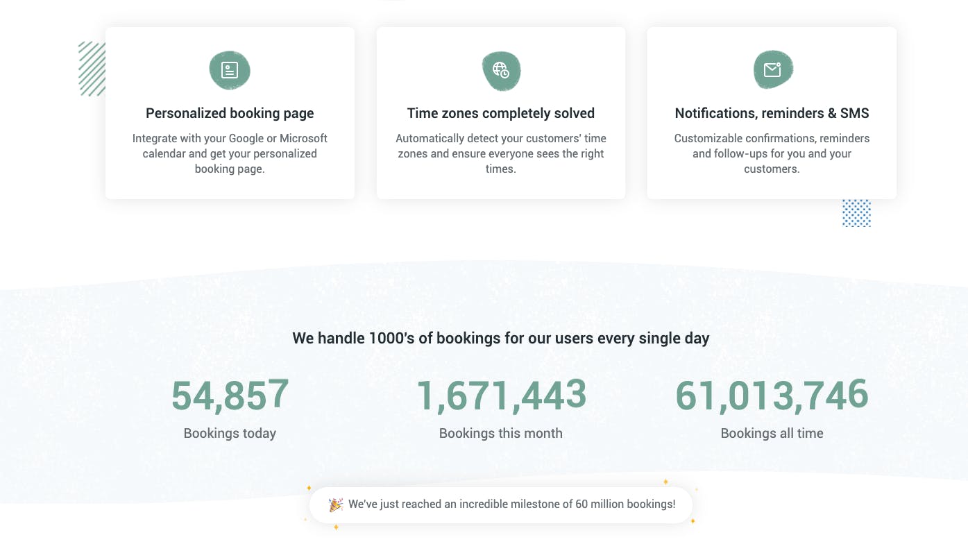Click the party popper emoji icon
Viewport: 968px width, 560px height.
(x=336, y=504)
